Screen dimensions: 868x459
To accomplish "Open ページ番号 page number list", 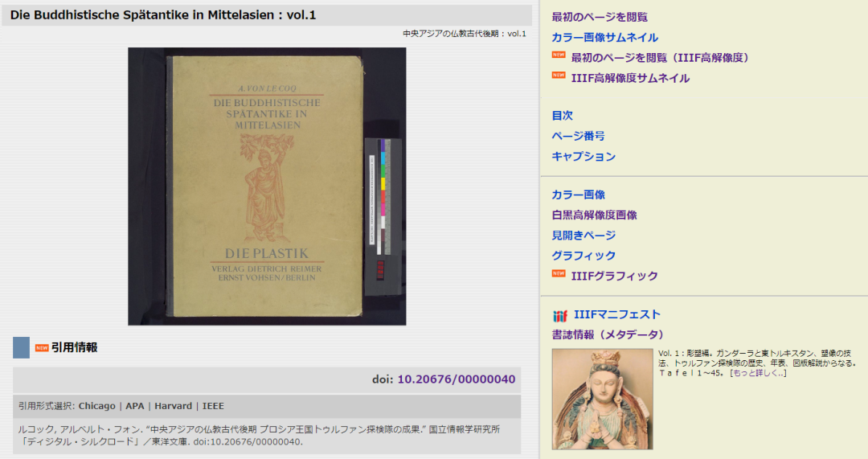I will pos(578,136).
